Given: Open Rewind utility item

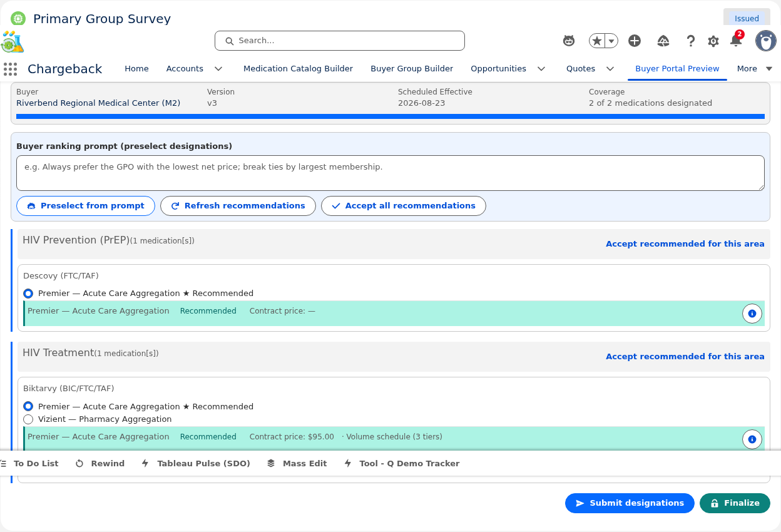Looking at the screenshot, I should pyautogui.click(x=100, y=464).
